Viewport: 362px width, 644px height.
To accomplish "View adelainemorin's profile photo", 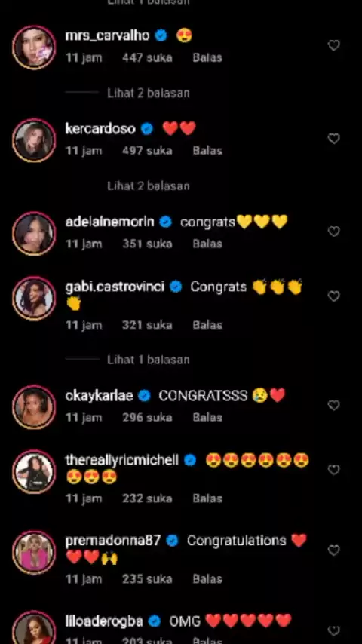I will coord(34,234).
